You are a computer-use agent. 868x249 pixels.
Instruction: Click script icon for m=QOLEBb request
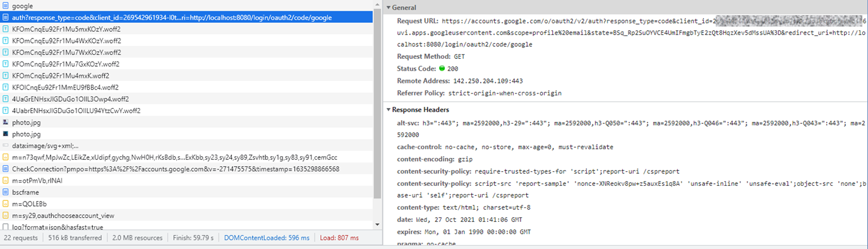tap(6, 203)
